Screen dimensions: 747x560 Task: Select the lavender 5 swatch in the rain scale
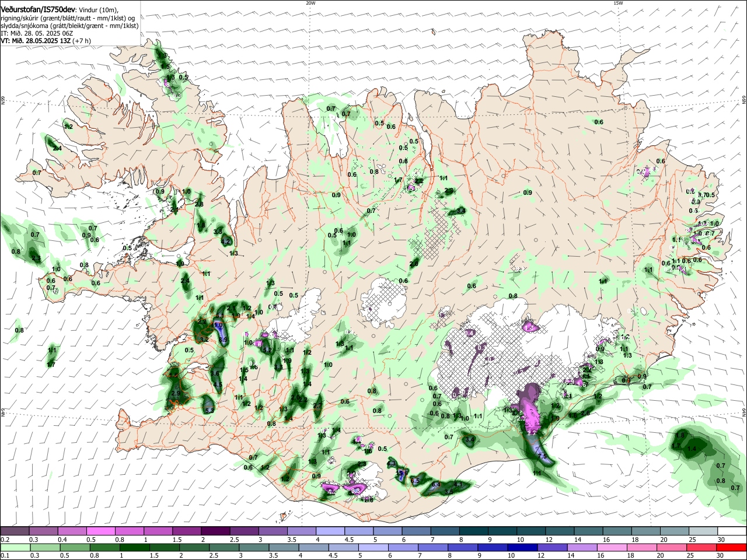pos(373,547)
